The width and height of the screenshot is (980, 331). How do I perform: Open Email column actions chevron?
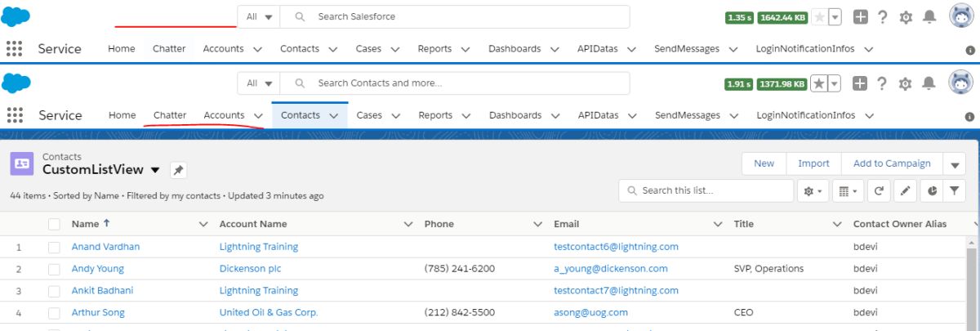tap(718, 224)
